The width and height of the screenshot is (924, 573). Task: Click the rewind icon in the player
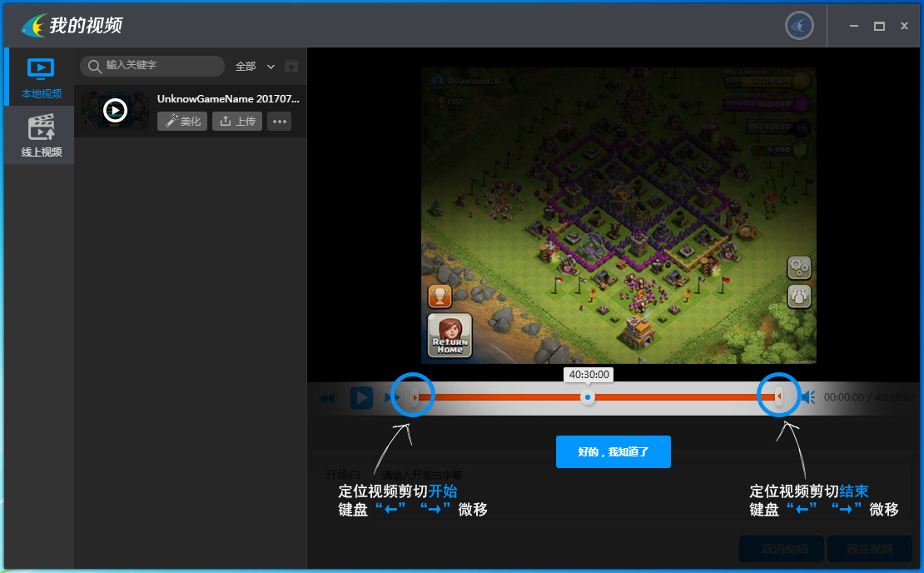327,398
